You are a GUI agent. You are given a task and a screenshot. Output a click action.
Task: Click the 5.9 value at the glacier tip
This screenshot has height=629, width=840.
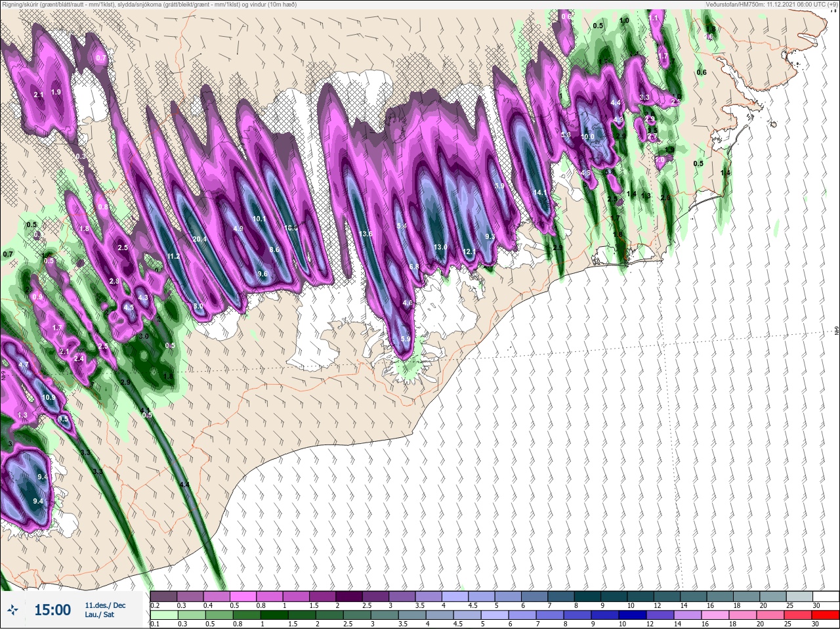tap(406, 339)
